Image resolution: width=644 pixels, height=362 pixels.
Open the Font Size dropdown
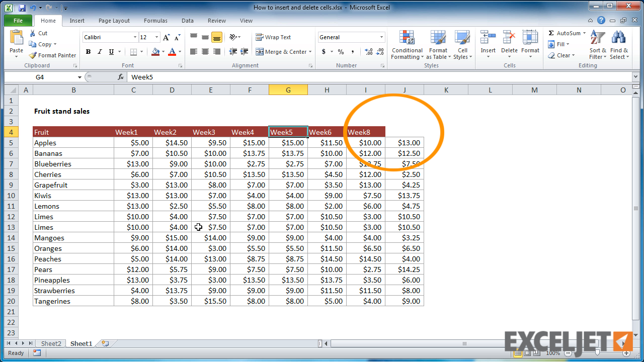click(x=156, y=37)
